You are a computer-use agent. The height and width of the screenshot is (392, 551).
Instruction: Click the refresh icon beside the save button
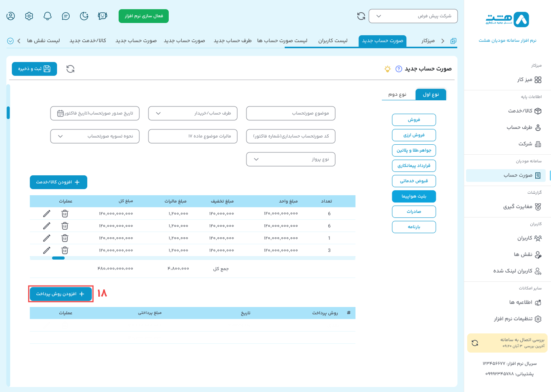point(70,69)
